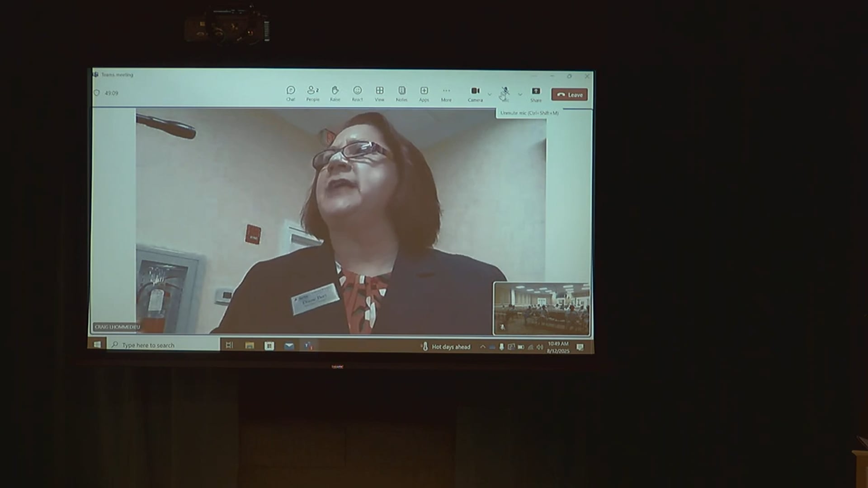Show hidden system tray icons
This screenshot has width=868, height=488.
(482, 347)
